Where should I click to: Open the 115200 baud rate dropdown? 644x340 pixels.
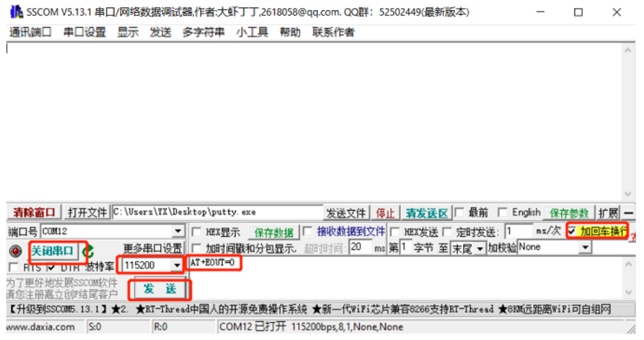click(x=177, y=266)
